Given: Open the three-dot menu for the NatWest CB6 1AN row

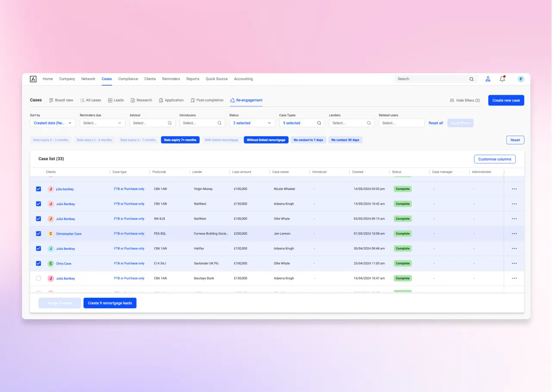Looking at the screenshot, I should pos(514,204).
